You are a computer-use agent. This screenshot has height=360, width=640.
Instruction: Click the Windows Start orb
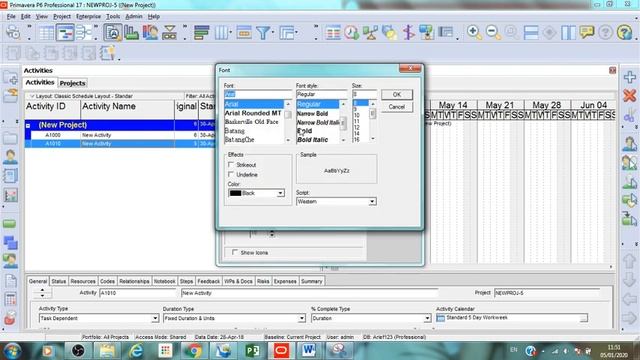[12, 351]
